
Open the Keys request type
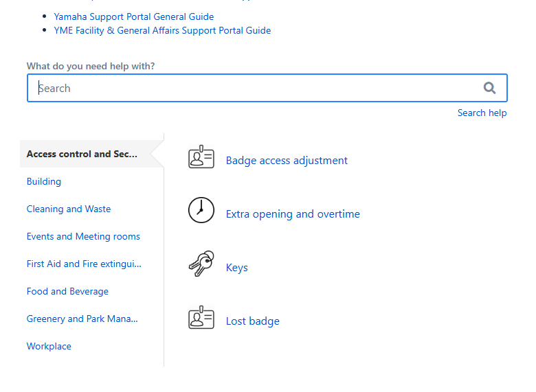(x=236, y=267)
